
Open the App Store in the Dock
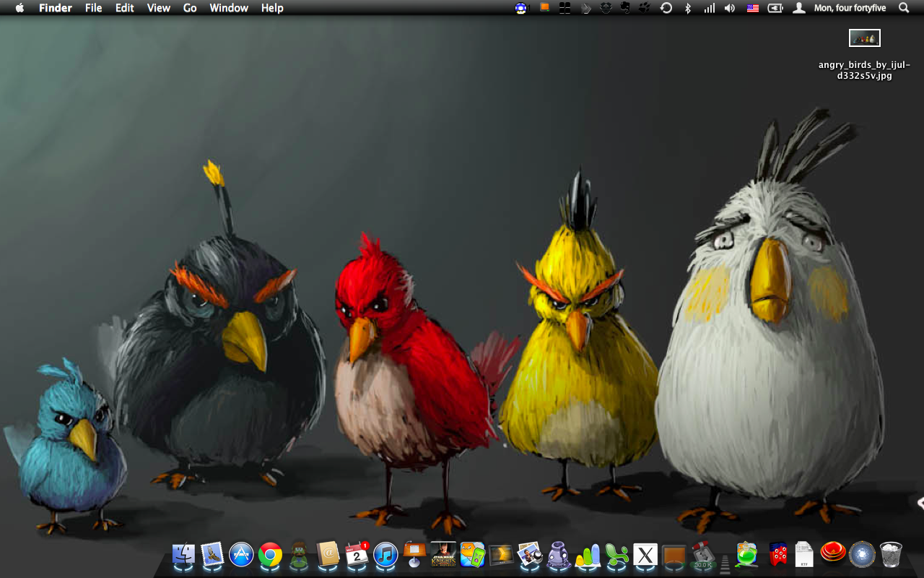241,554
